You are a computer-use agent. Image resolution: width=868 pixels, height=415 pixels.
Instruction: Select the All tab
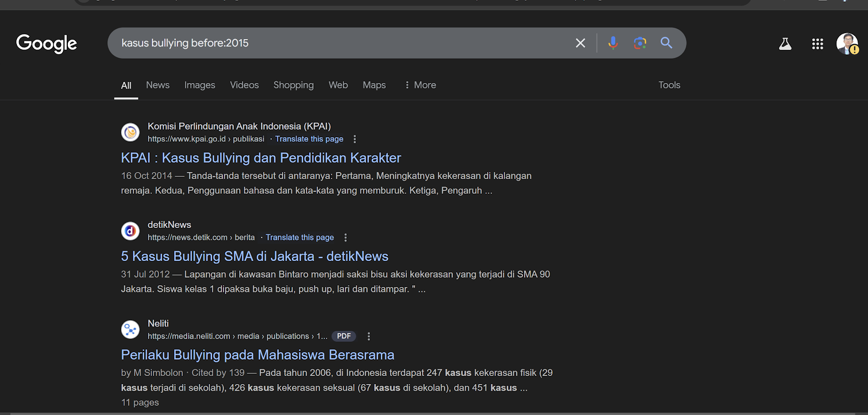(x=126, y=86)
